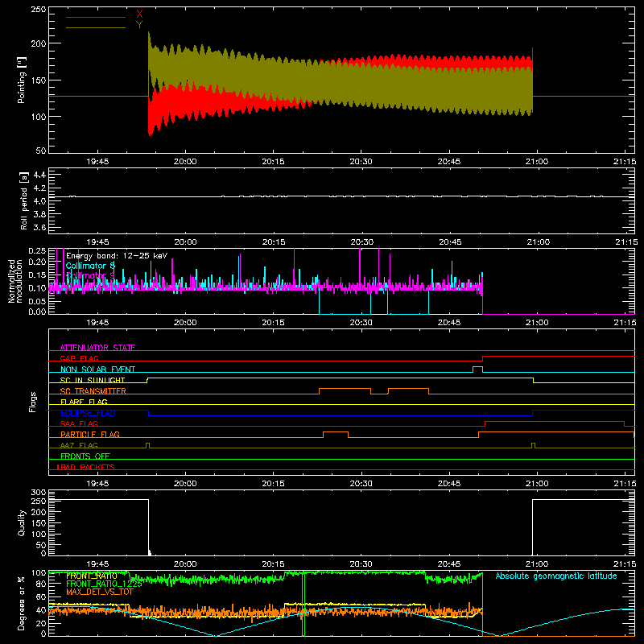Click the ECLIPSE_FLAG label
Viewport: 644px width, 644px height.
pos(88,413)
